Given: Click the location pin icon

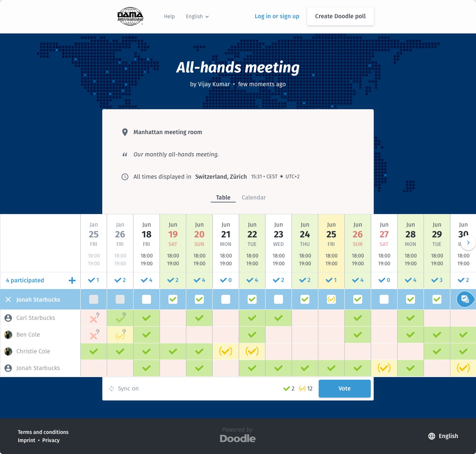Looking at the screenshot, I should pyautogui.click(x=125, y=132).
